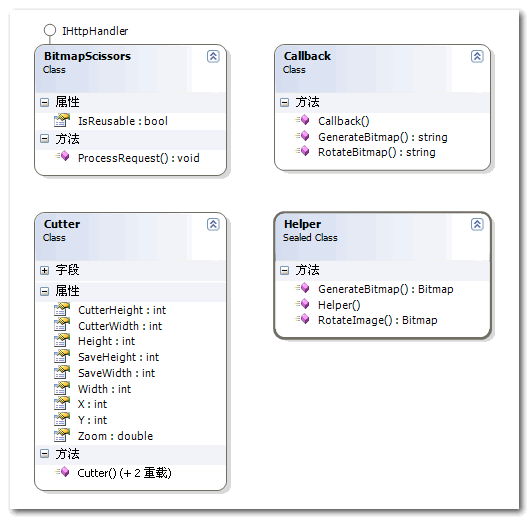Collapse the Helper class box chevron
The height and width of the screenshot is (520, 530).
477,224
